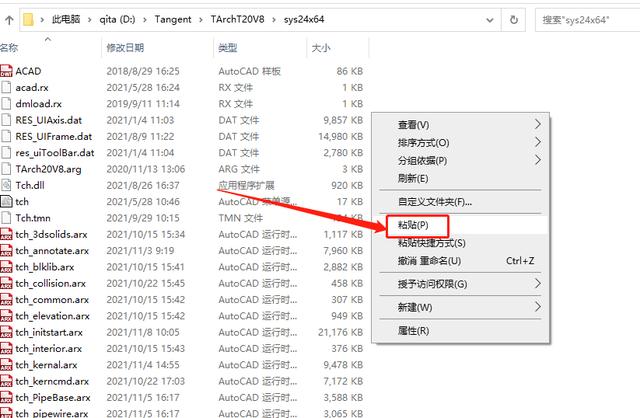Select file name Tch.dll

tap(30, 185)
